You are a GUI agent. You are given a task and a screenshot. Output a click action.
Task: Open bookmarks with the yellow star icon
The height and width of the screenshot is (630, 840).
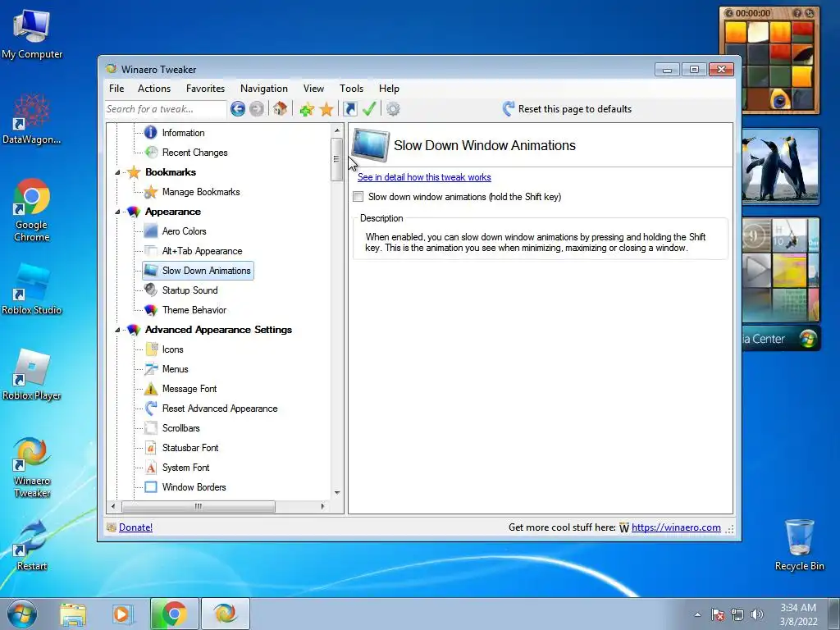pyautogui.click(x=326, y=109)
